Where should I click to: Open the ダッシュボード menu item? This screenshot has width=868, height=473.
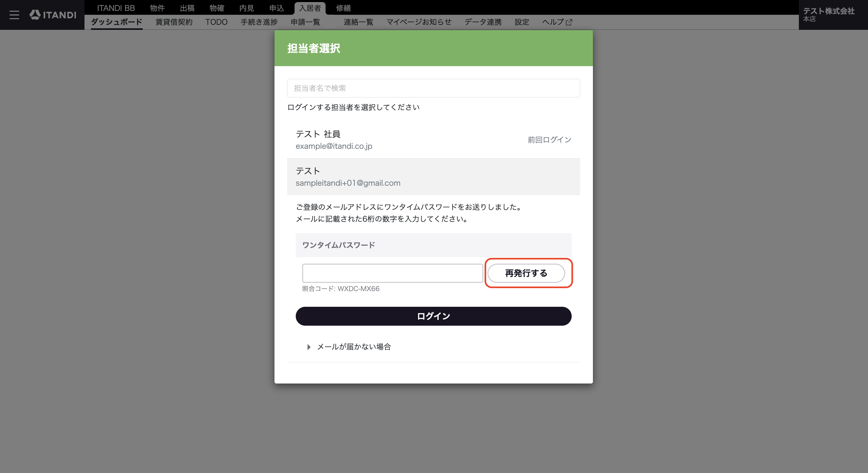tap(117, 22)
